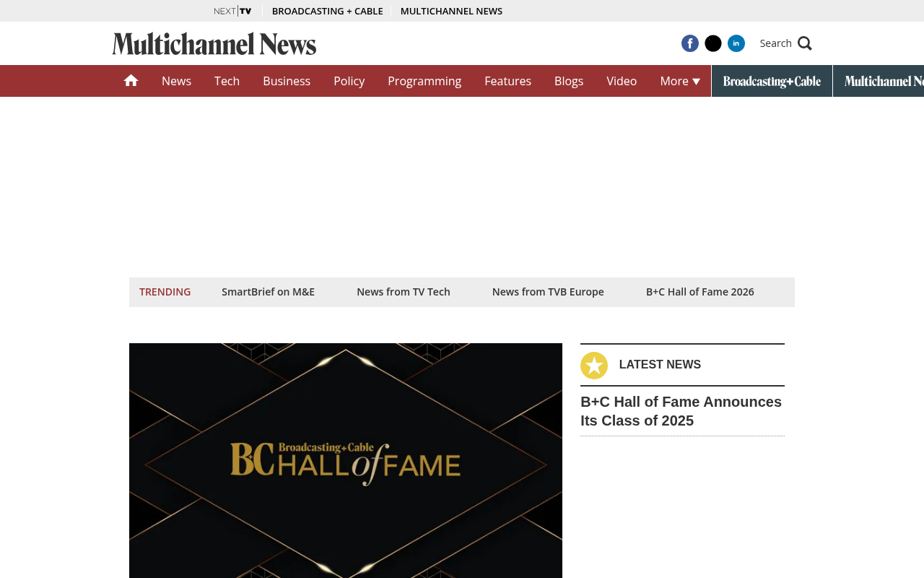
Task: Open the Tech menu item
Action: pyautogui.click(x=227, y=81)
